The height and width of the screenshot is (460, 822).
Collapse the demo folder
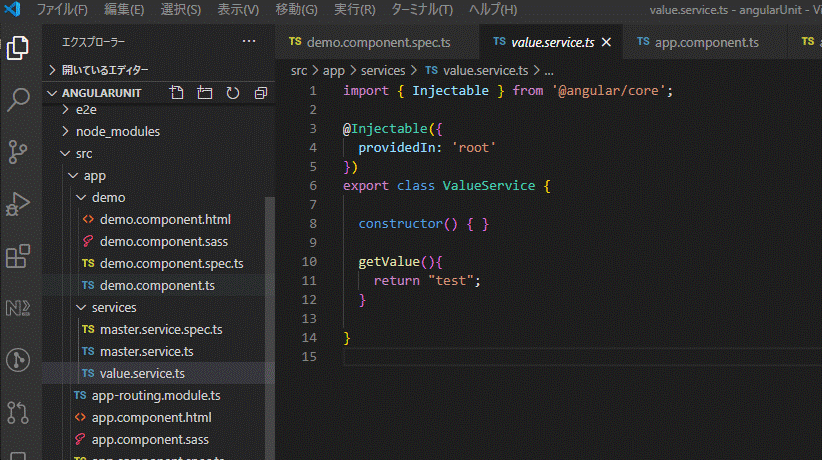108,197
